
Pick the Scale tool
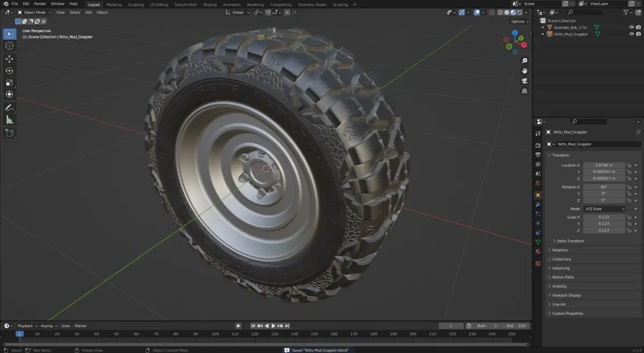tap(10, 83)
